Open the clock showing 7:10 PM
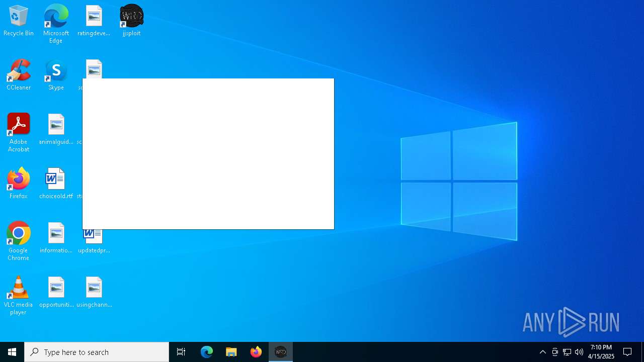 (x=601, y=352)
